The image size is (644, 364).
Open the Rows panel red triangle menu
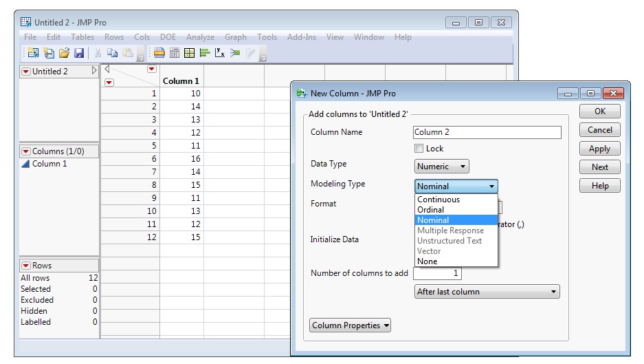point(26,266)
